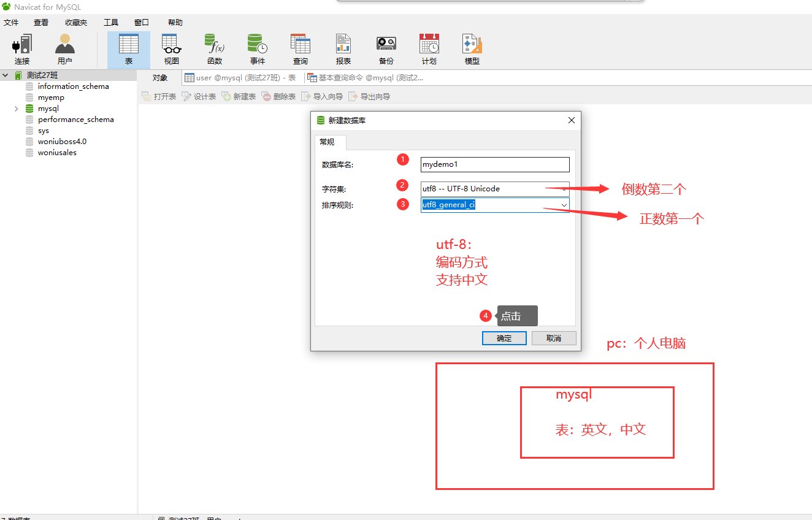Screen dimensions: 812x520
Task: Open the 帮助 menu
Action: 175,22
